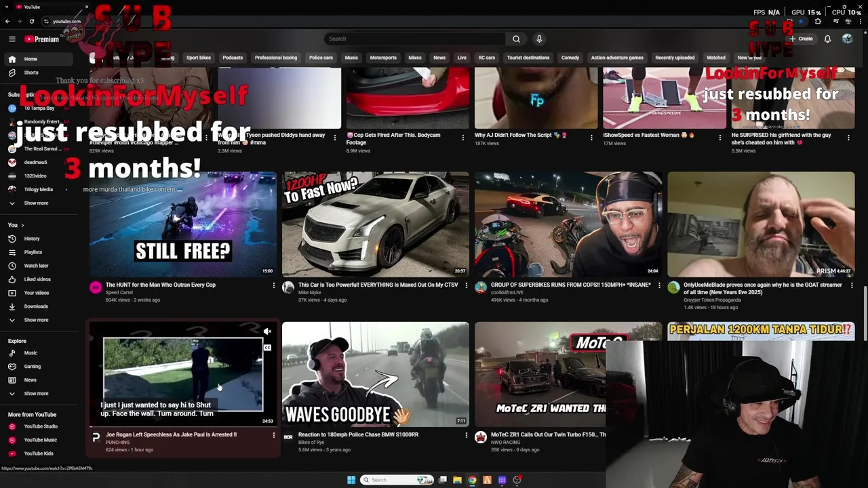This screenshot has height=488, width=868.
Task: Start voice search with microphone icon
Action: (x=539, y=39)
